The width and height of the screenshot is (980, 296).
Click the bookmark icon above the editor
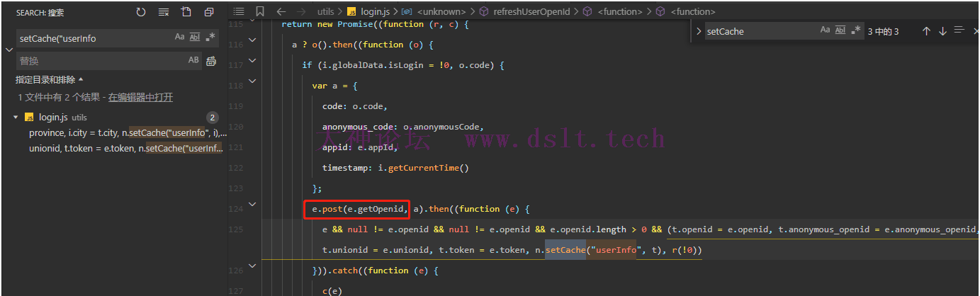click(x=260, y=11)
